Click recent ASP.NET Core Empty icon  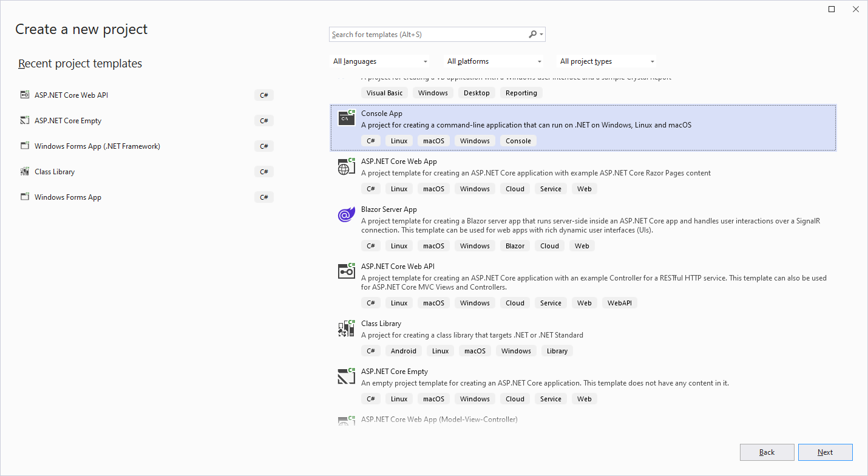point(24,120)
